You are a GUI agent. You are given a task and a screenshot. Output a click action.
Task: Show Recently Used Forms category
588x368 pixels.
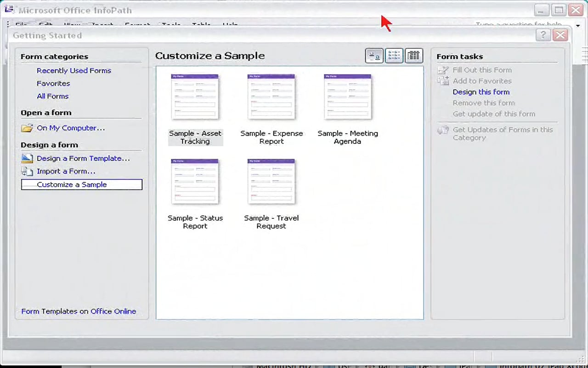pyautogui.click(x=74, y=70)
